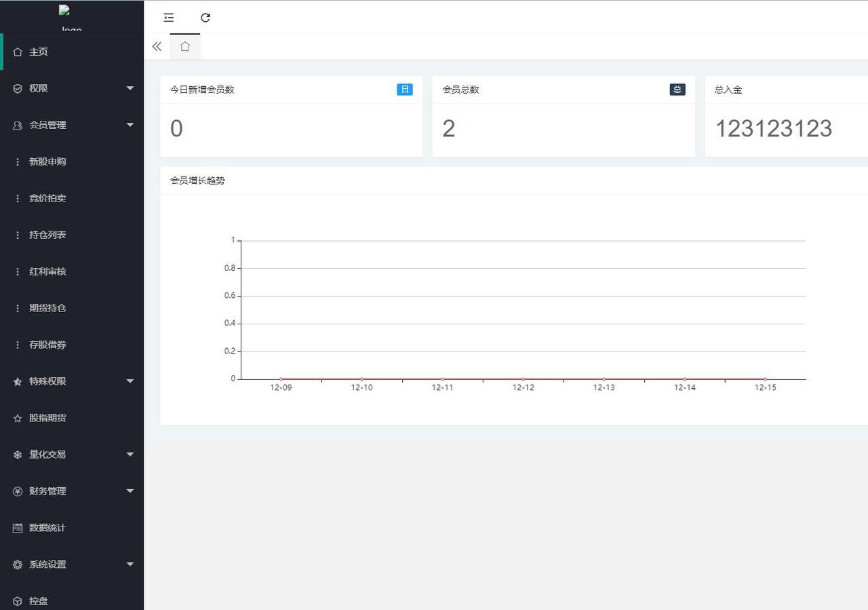Expand the 量化交易 submenu arrow
The height and width of the screenshot is (610, 868).
130,455
